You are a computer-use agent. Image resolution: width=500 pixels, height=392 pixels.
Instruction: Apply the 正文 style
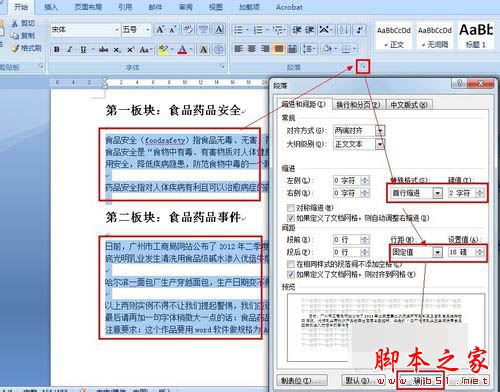point(394,36)
